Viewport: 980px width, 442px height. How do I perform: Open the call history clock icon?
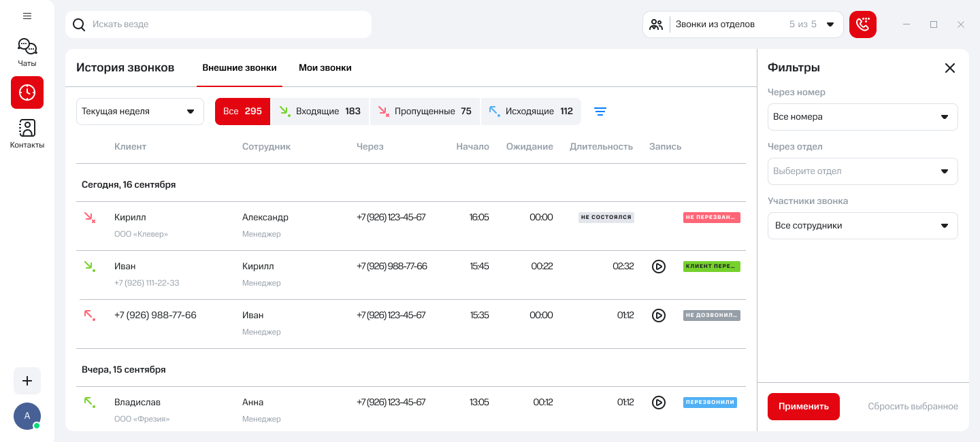(x=27, y=92)
